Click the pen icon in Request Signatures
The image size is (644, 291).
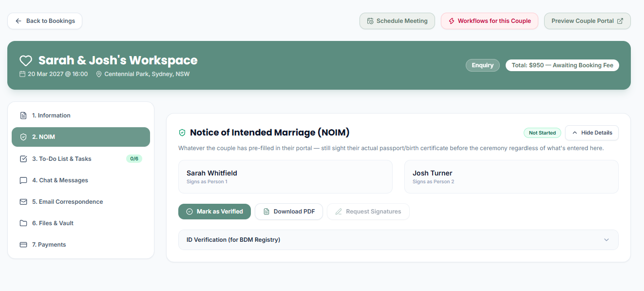tap(339, 212)
